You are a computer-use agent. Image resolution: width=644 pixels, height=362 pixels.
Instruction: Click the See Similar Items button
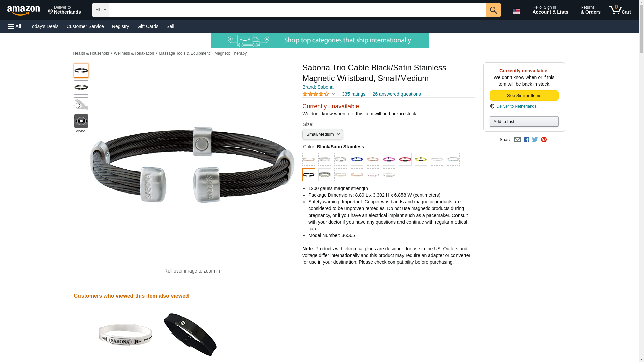[524, 96]
